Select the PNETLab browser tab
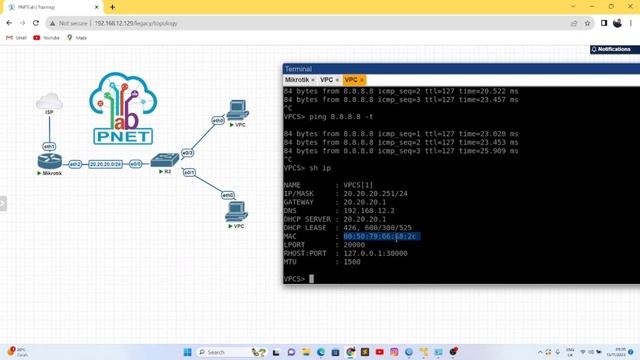Screen dimensions: 640x360 pyautogui.click(x=53, y=7)
